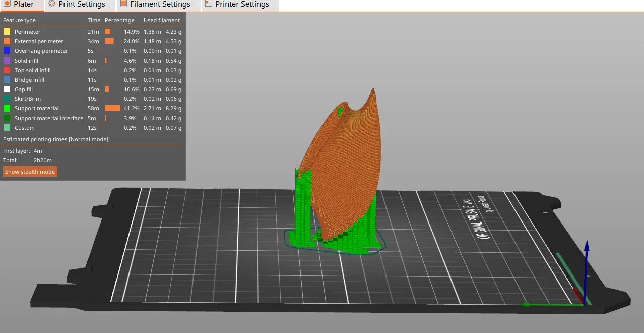Viewport: 644px width, 333px height.
Task: Select the Support material legend label
Action: [36, 108]
